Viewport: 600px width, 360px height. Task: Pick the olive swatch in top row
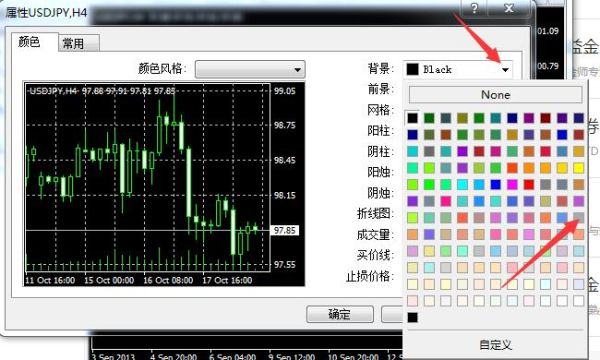(x=462, y=118)
